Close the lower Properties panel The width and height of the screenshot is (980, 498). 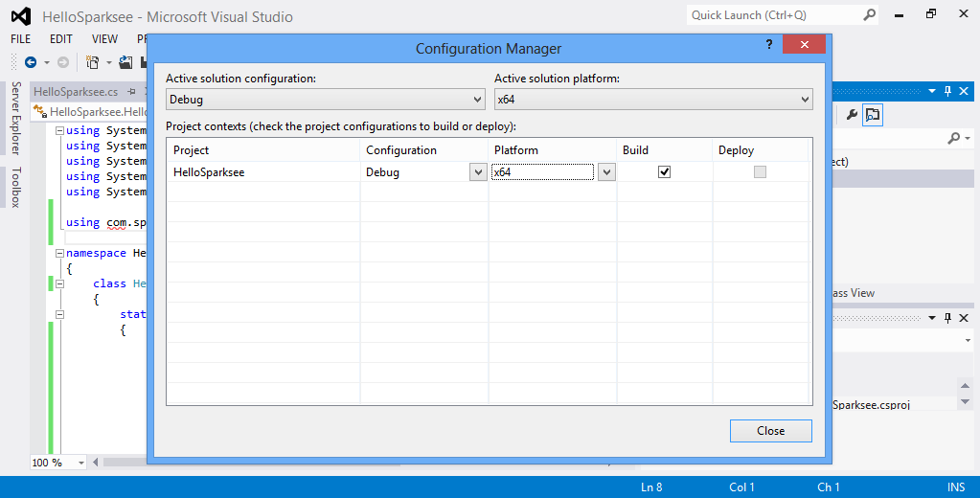[x=964, y=318]
